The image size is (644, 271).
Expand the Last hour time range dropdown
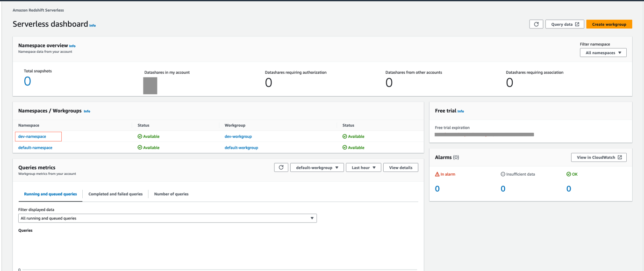point(364,167)
